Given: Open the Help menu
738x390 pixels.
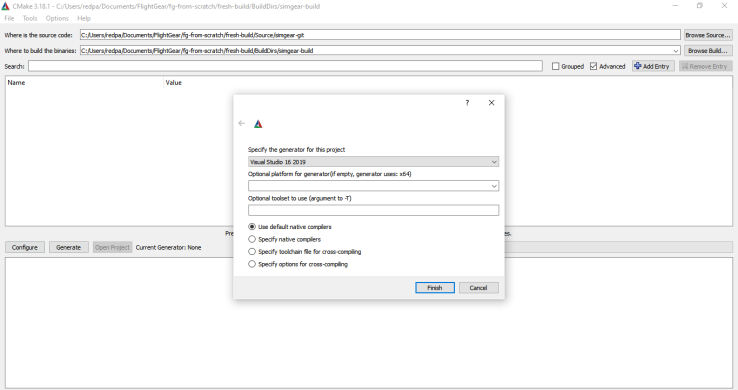Looking at the screenshot, I should tap(84, 18).
